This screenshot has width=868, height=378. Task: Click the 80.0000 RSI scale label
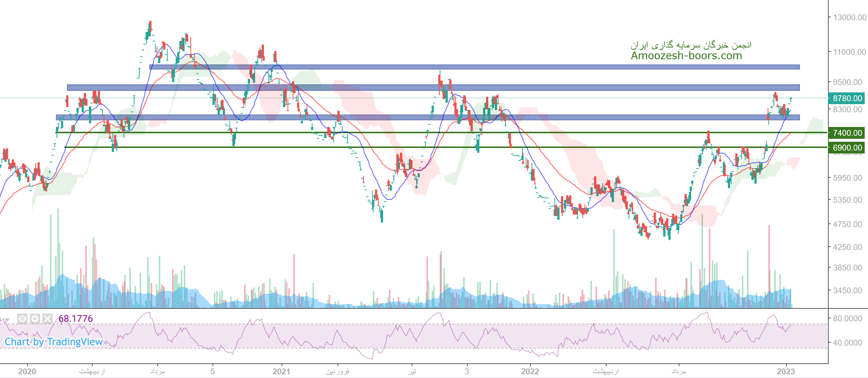click(847, 318)
